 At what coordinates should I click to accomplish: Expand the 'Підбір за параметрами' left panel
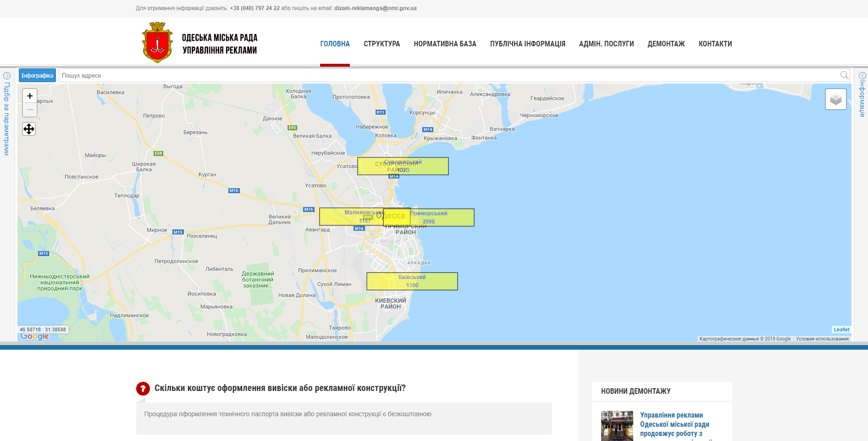pos(6,114)
